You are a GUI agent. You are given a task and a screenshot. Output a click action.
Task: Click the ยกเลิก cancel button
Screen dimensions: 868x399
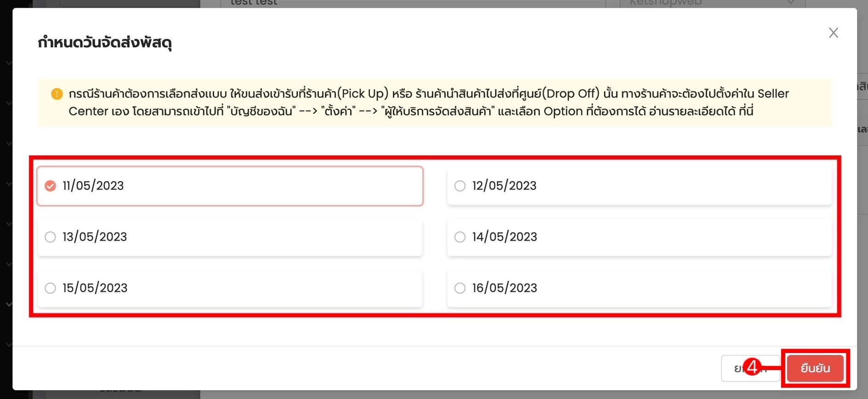pyautogui.click(x=750, y=368)
